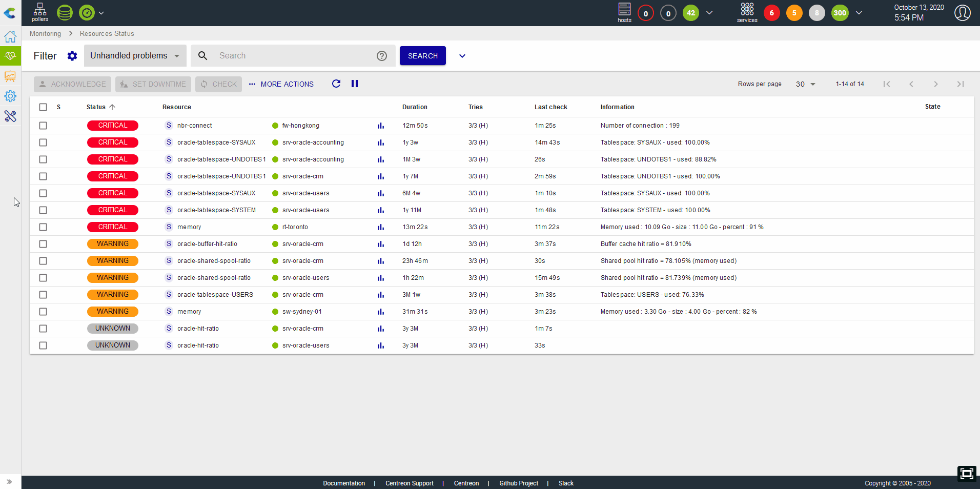Image resolution: width=980 pixels, height=489 pixels.
Task: Open the user profile icon
Action: point(962,13)
